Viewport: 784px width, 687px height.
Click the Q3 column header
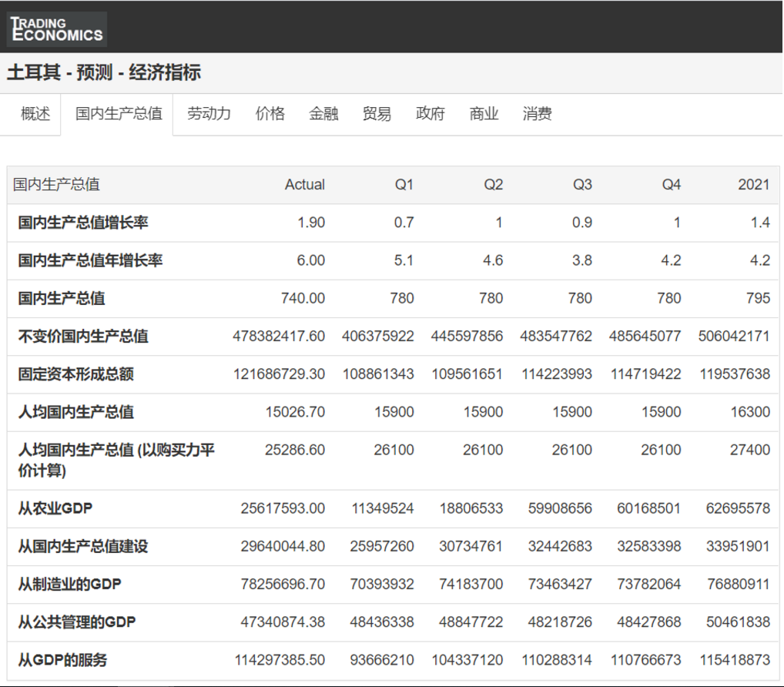(582, 185)
